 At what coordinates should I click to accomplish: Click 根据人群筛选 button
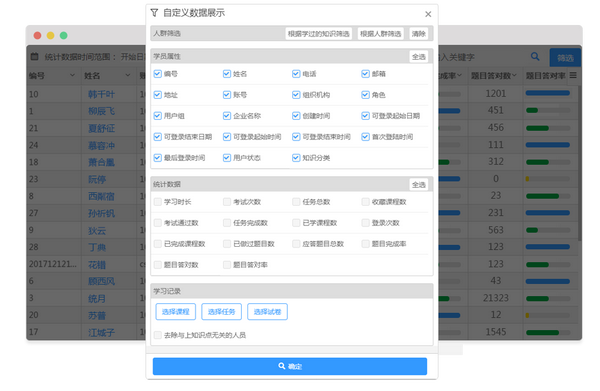(380, 34)
